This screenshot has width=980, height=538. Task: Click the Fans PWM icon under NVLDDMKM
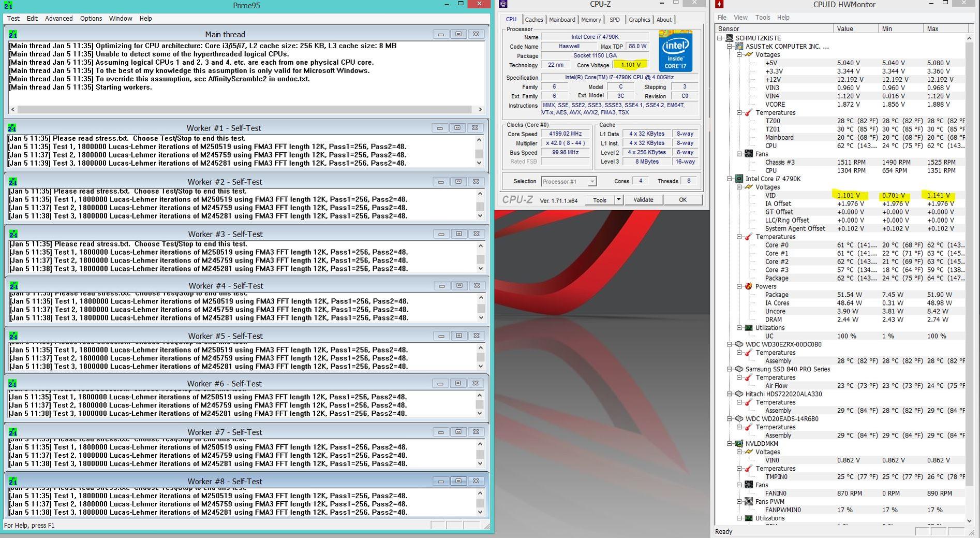pyautogui.click(x=748, y=502)
